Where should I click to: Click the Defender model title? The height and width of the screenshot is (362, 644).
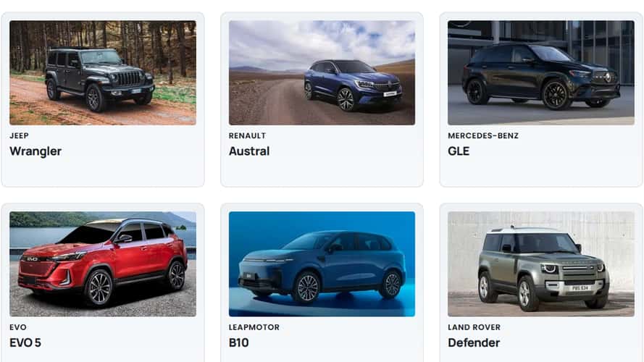pyautogui.click(x=474, y=342)
